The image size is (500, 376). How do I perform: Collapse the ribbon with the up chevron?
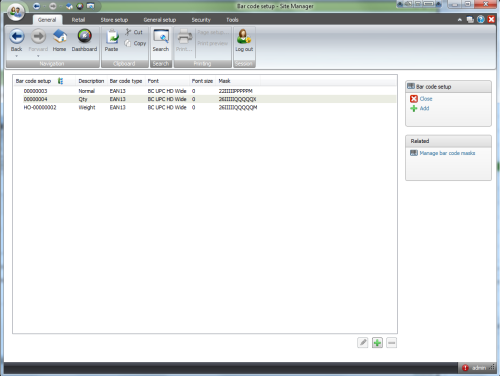pos(460,20)
